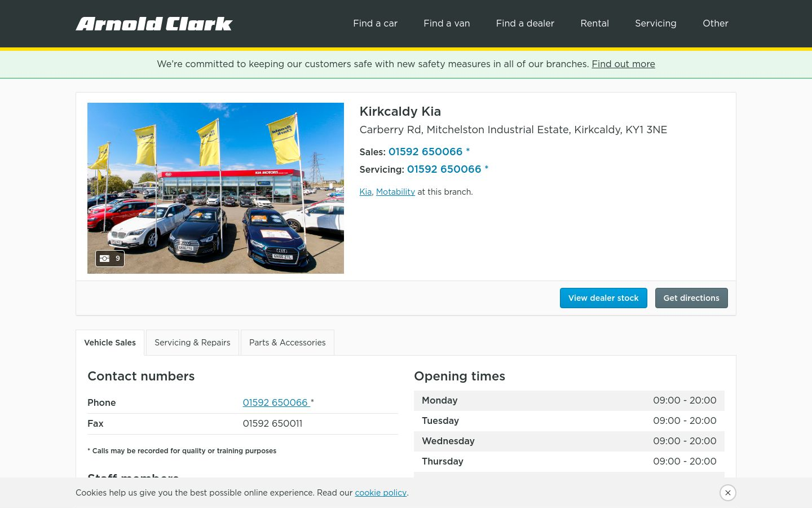Screen dimensions: 812x508
Task: Open the Other menu
Action: 716,24
